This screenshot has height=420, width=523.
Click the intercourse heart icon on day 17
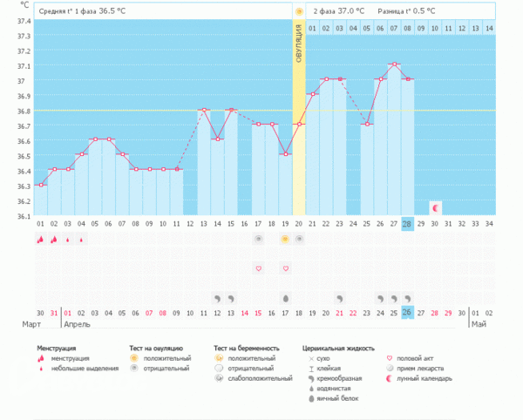(258, 268)
